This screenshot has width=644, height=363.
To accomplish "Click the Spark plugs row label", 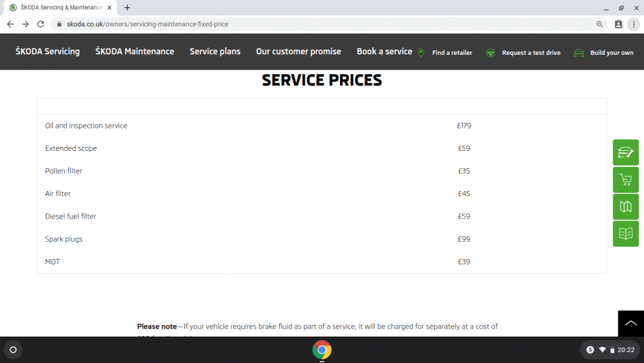I will [64, 239].
